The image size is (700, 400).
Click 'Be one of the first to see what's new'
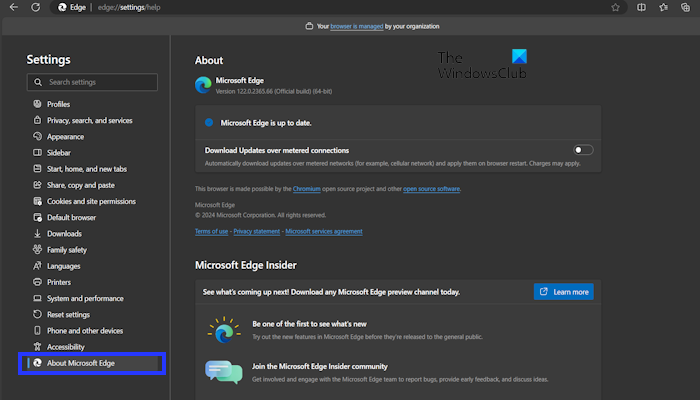[309, 324]
